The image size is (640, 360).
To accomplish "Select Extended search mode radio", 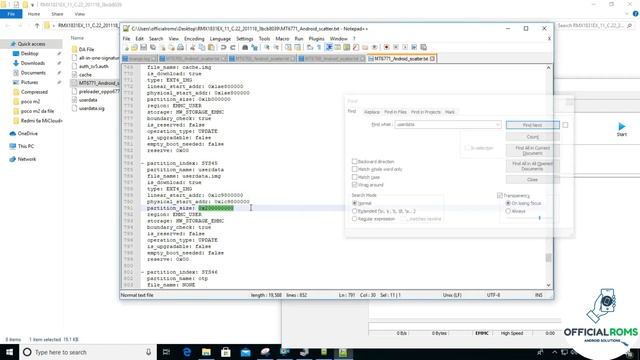I will click(x=354, y=211).
